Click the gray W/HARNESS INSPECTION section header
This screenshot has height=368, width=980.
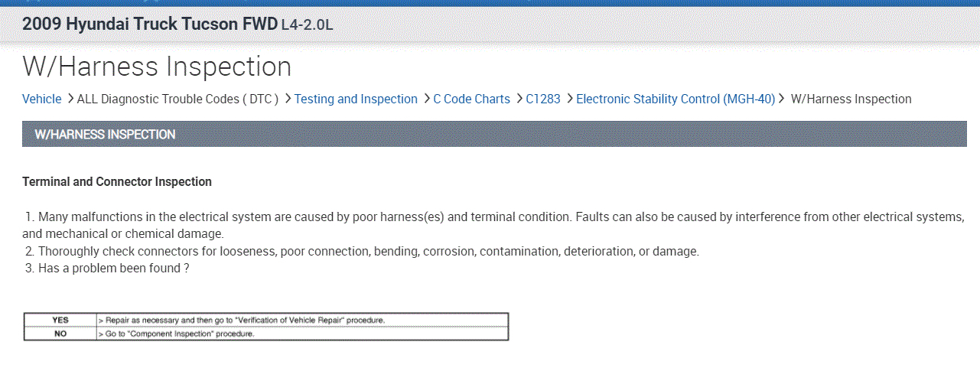(x=494, y=135)
